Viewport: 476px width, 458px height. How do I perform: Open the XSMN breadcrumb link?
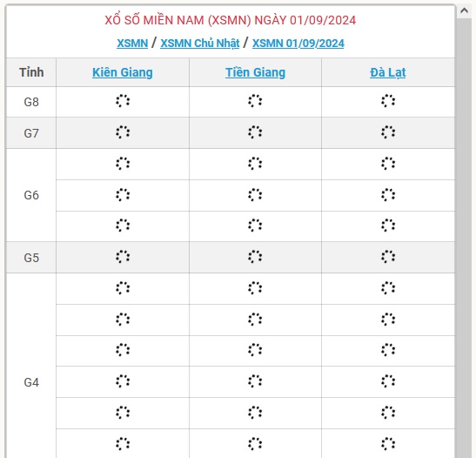[x=132, y=44]
